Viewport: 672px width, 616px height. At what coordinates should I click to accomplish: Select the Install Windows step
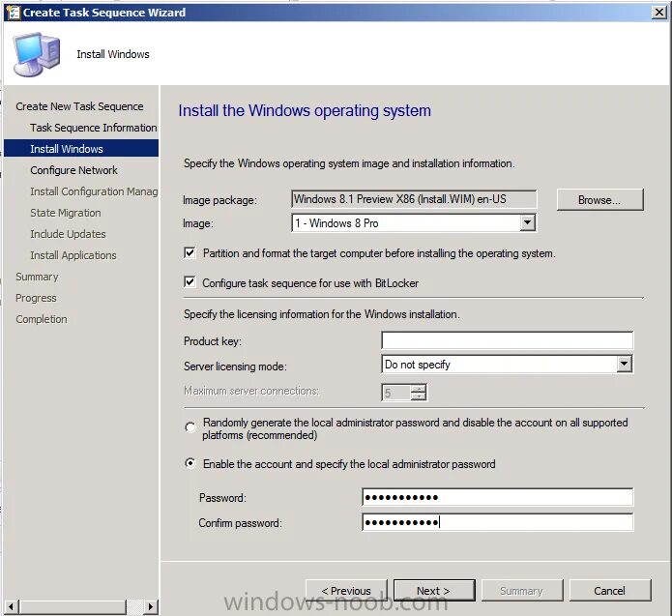pyautogui.click(x=81, y=149)
